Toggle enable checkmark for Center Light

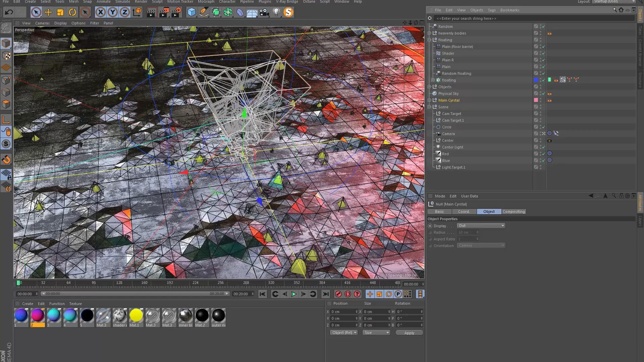pos(543,147)
